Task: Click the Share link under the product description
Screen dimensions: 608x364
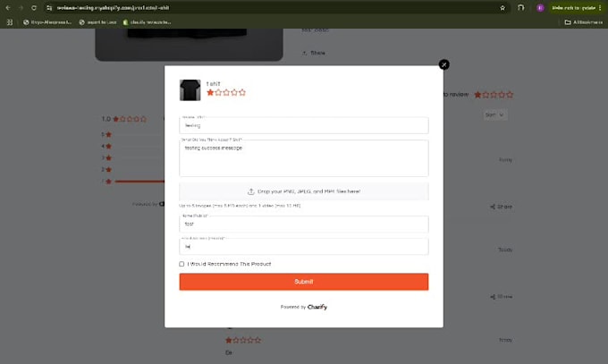Action: pos(314,53)
